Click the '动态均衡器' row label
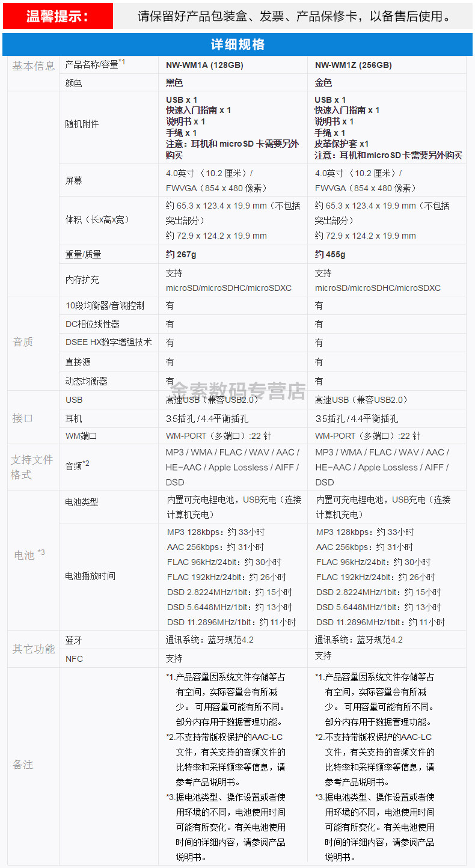 pos(87,381)
